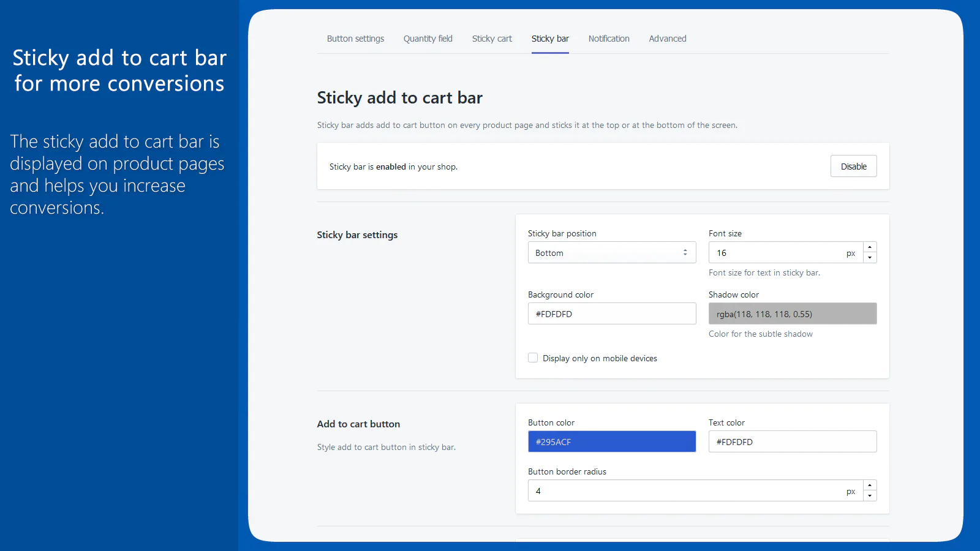Open the Shadow color rgba picker
Screen dimensions: 980x551
[x=793, y=314]
